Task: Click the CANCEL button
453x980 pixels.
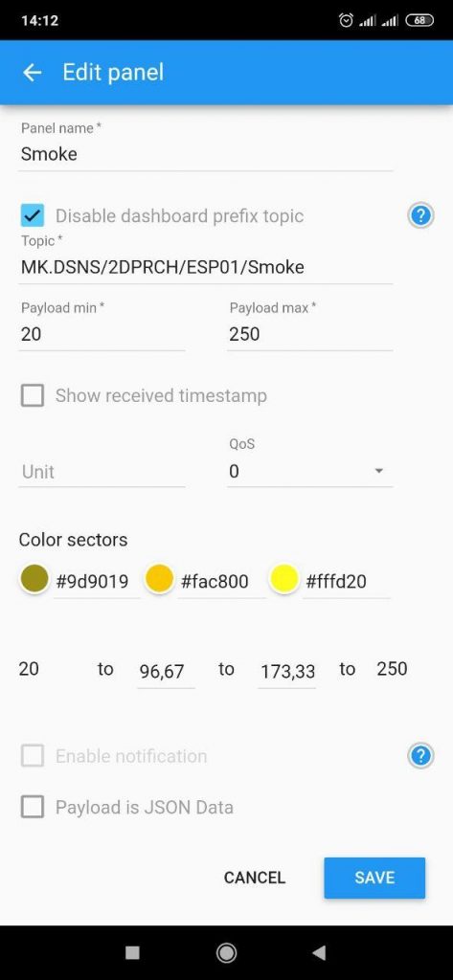Action: coord(255,878)
